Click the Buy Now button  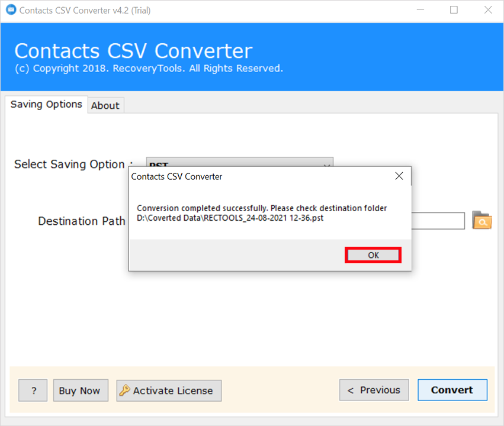pos(81,390)
